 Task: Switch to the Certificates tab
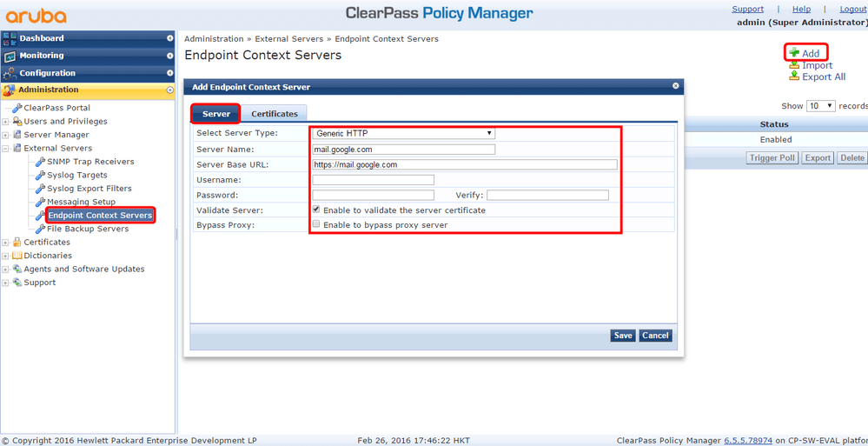point(275,114)
